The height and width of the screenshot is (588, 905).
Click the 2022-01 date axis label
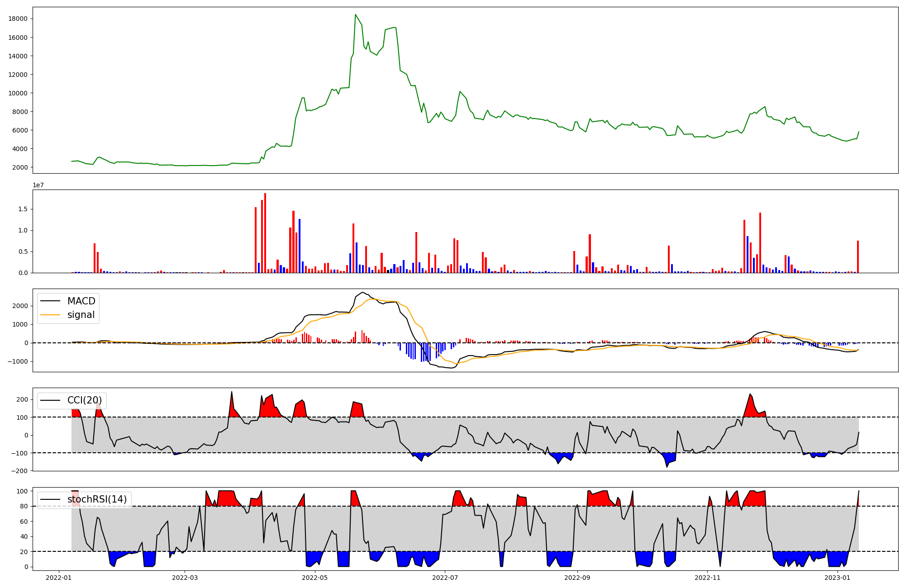(59, 578)
